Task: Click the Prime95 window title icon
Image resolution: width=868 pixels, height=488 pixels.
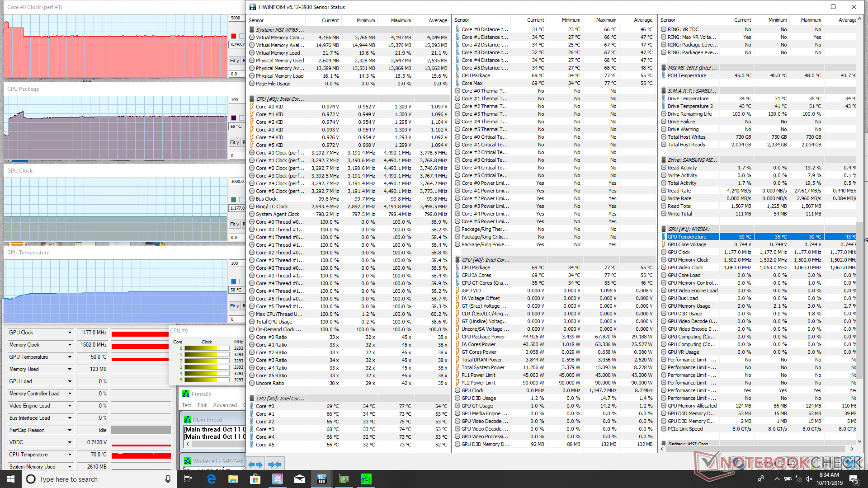Action: point(186,394)
